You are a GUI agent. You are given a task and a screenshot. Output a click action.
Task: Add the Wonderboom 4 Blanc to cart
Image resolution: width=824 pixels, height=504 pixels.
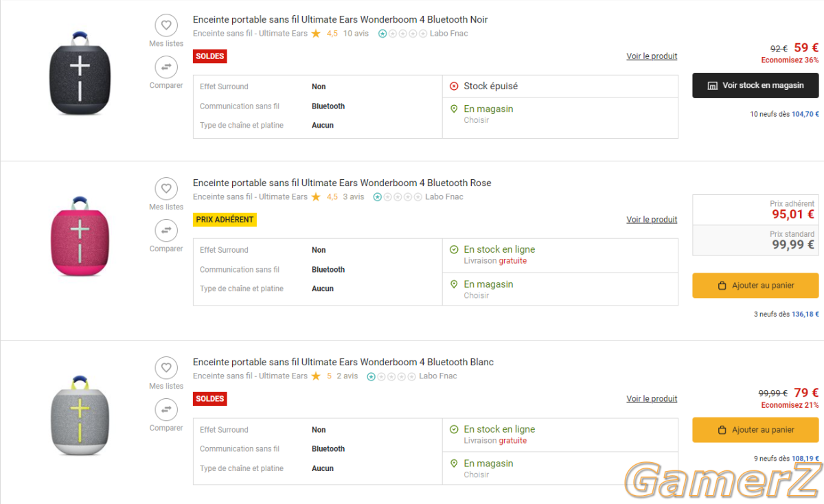coord(755,430)
